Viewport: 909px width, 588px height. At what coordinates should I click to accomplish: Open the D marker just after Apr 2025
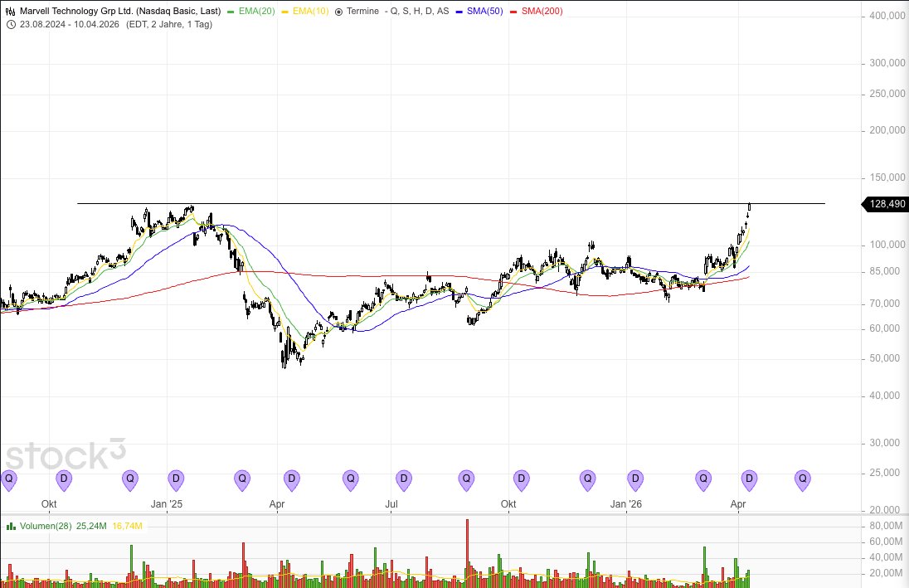pos(292,480)
